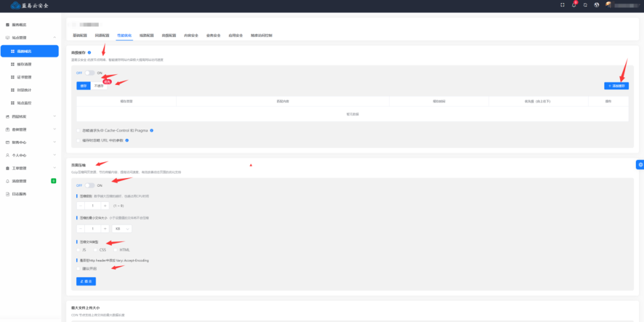This screenshot has width=644, height=322.
Task: Open the floating settings gear on right edge
Action: (640, 165)
